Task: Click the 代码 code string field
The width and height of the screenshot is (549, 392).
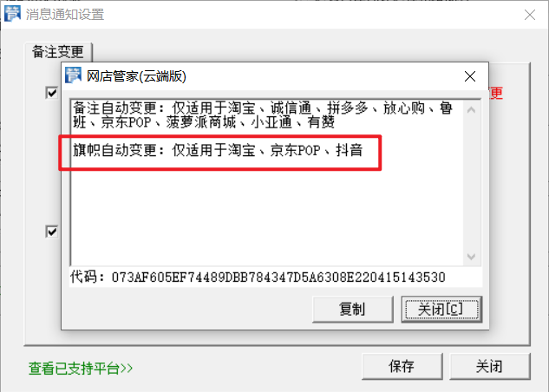Action: pyautogui.click(x=258, y=278)
